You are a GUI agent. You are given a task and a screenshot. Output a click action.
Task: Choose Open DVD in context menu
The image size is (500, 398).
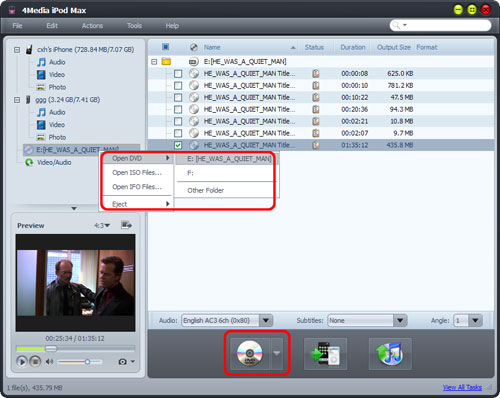tap(138, 158)
